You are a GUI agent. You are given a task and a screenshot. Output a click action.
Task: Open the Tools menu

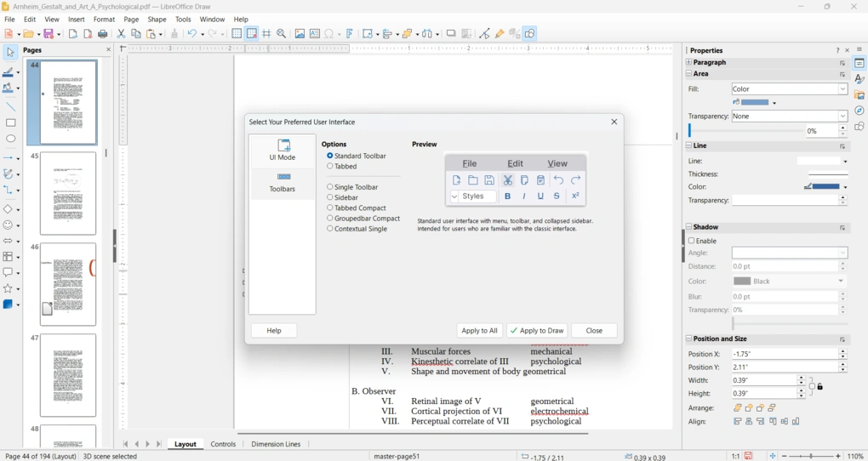(183, 20)
